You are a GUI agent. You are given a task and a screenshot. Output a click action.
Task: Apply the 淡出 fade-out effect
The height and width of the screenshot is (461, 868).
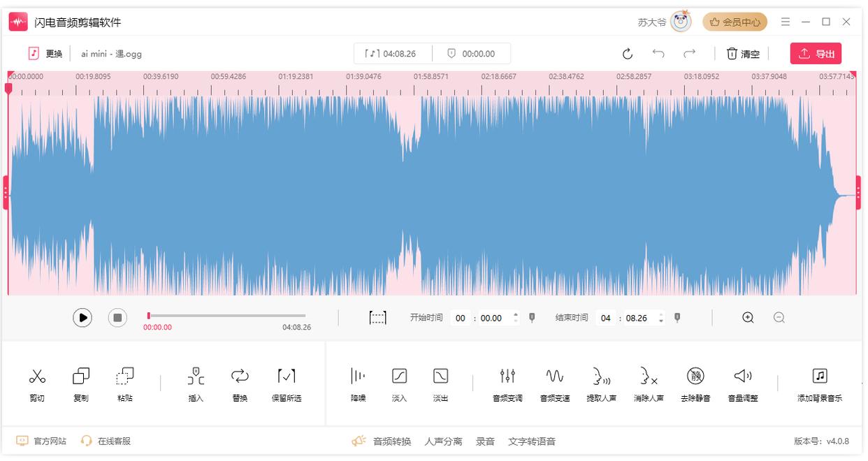click(440, 377)
